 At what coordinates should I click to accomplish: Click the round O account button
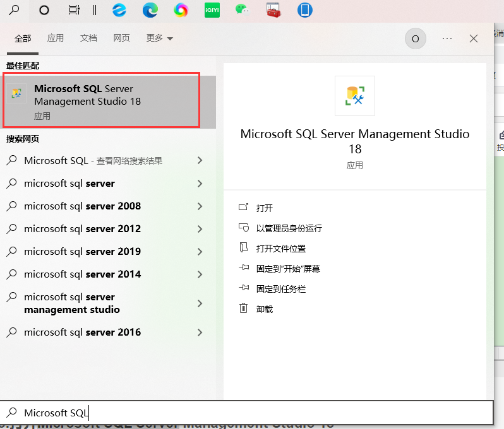tap(416, 38)
